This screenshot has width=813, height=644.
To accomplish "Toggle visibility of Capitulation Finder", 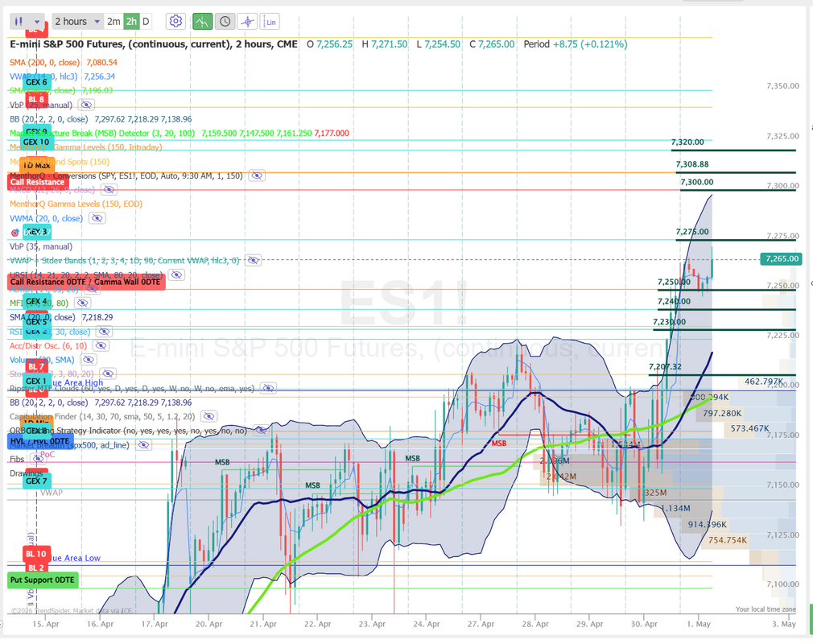I will tap(208, 416).
